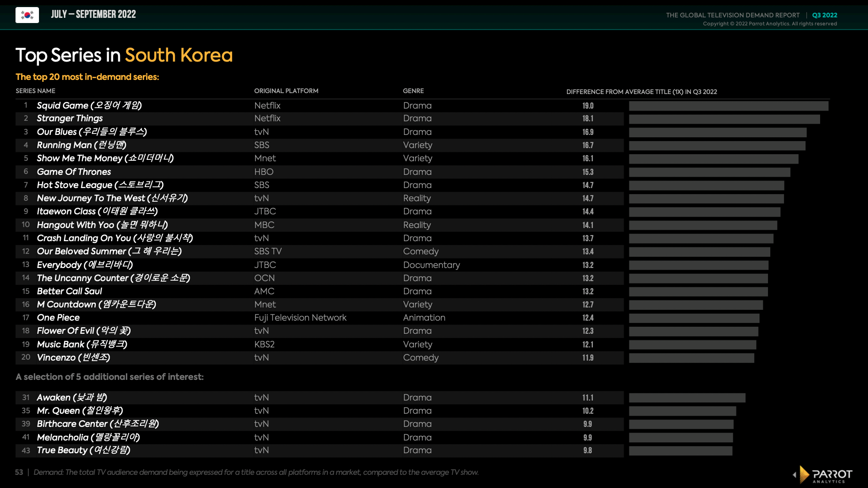Click the 'Running Man' series title
Image resolution: width=868 pixels, height=488 pixels.
(x=81, y=145)
